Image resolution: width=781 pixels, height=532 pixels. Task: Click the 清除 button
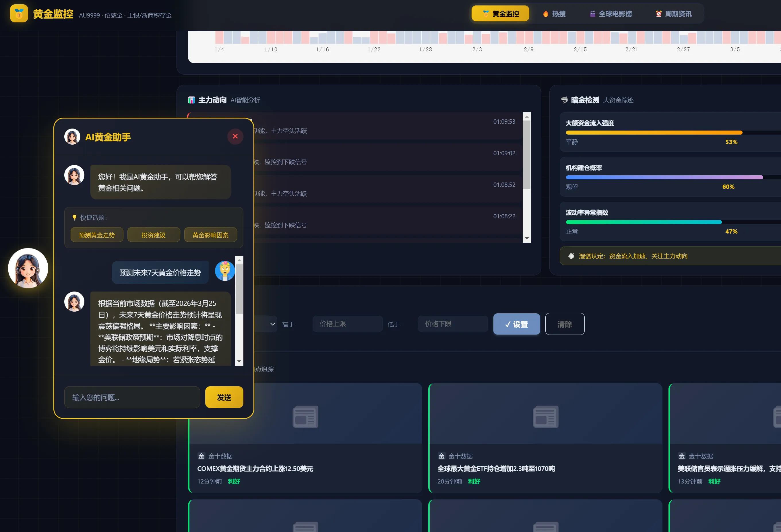click(564, 324)
